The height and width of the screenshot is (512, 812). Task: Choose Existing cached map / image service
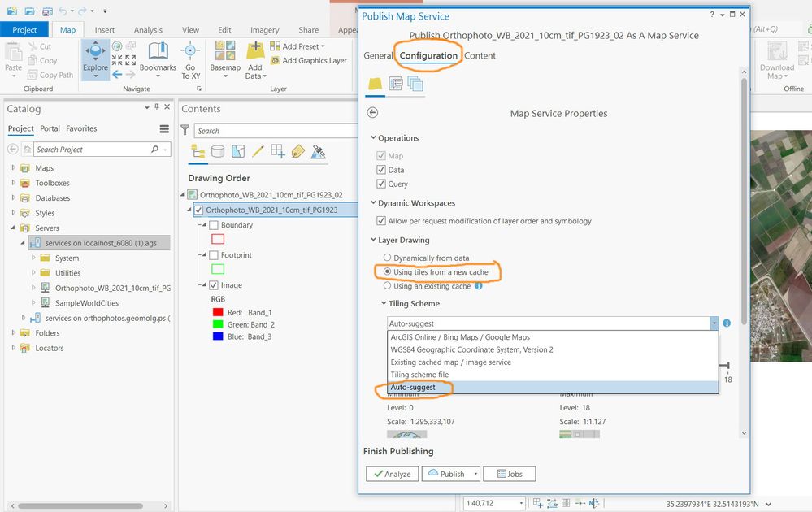pos(553,362)
